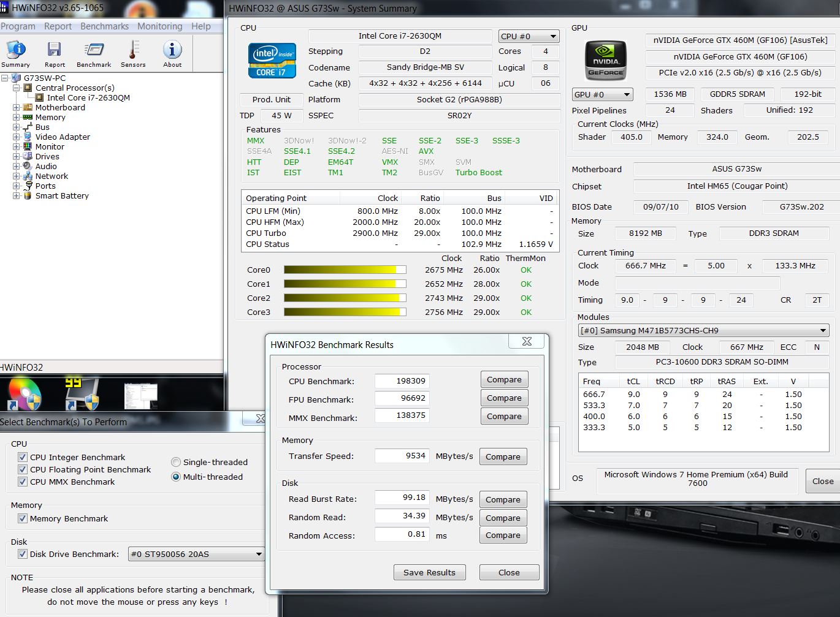Screen dimensions: 840x617
Task: Collapse the Central Processor(s) tree node
Action: coord(17,88)
